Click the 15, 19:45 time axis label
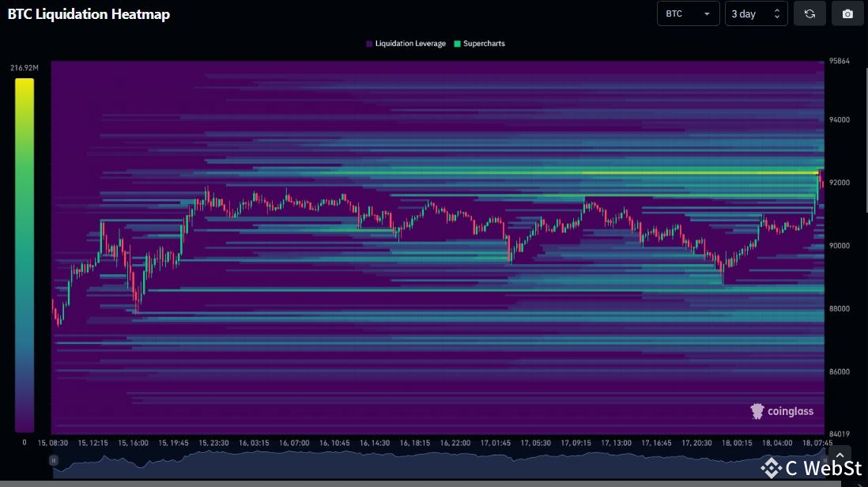Viewport: 868px width, 487px height. click(173, 444)
